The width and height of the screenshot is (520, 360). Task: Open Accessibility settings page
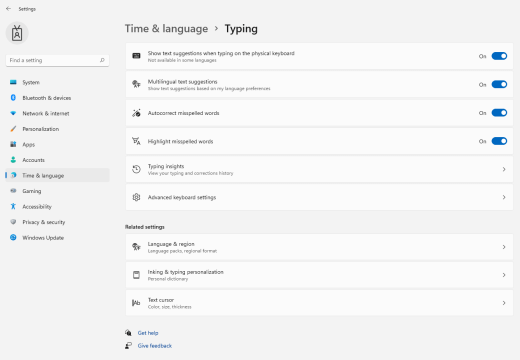pos(57,207)
